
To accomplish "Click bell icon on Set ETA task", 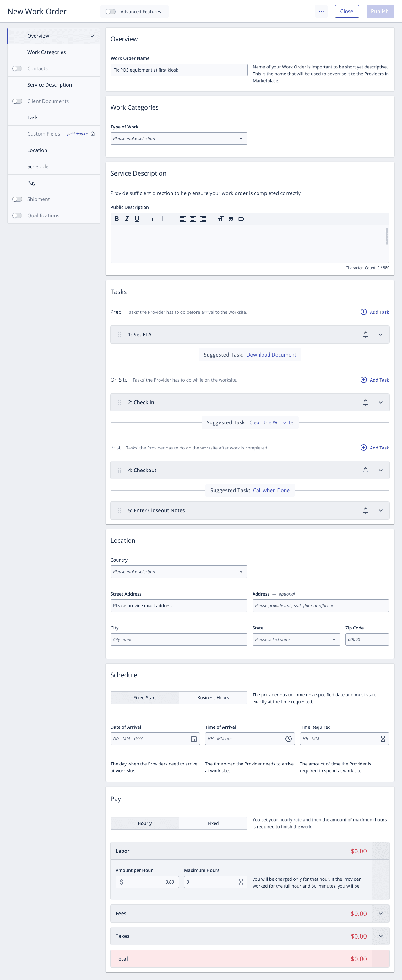I will coord(366,335).
